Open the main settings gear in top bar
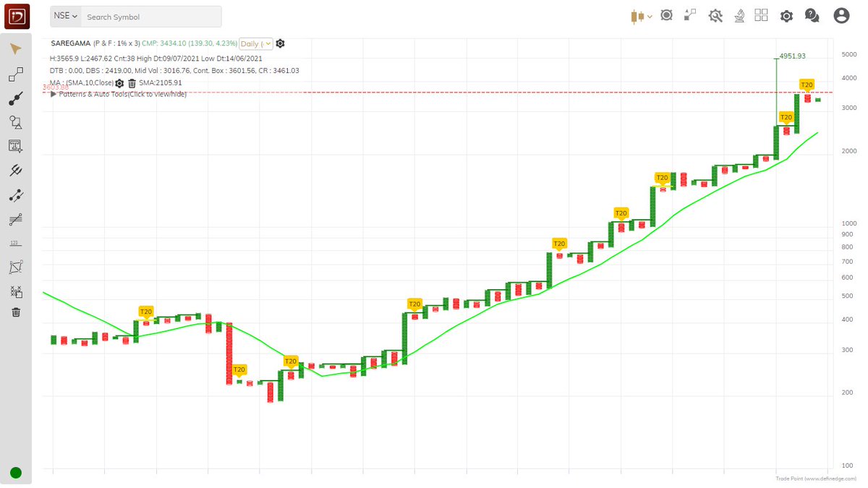 click(x=786, y=16)
